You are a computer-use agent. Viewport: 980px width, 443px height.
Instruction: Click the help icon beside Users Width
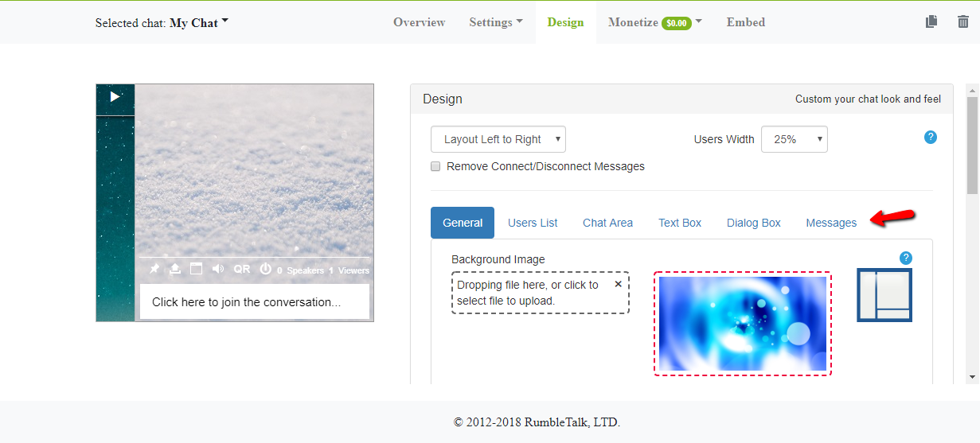[930, 137]
